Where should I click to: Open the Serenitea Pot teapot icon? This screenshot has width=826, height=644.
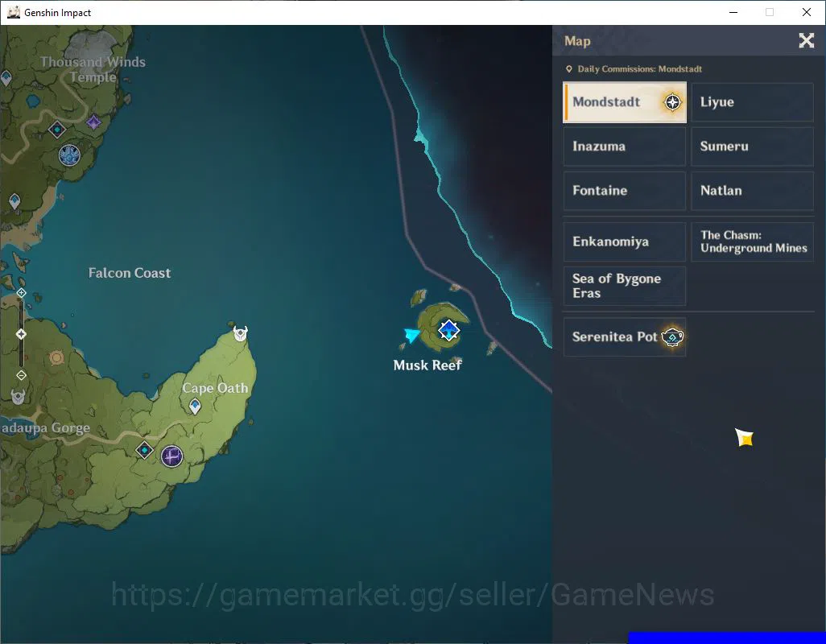click(672, 336)
